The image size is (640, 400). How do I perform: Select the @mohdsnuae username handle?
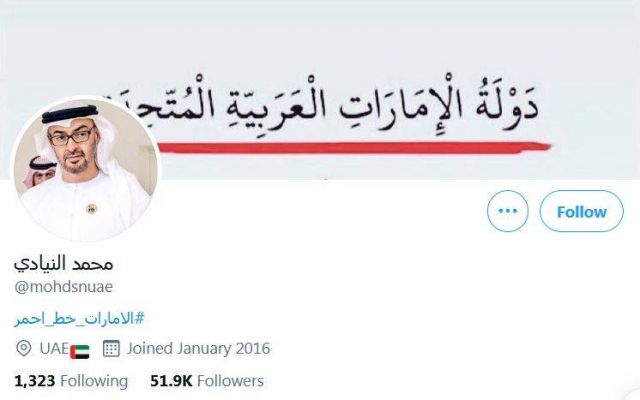click(x=64, y=287)
